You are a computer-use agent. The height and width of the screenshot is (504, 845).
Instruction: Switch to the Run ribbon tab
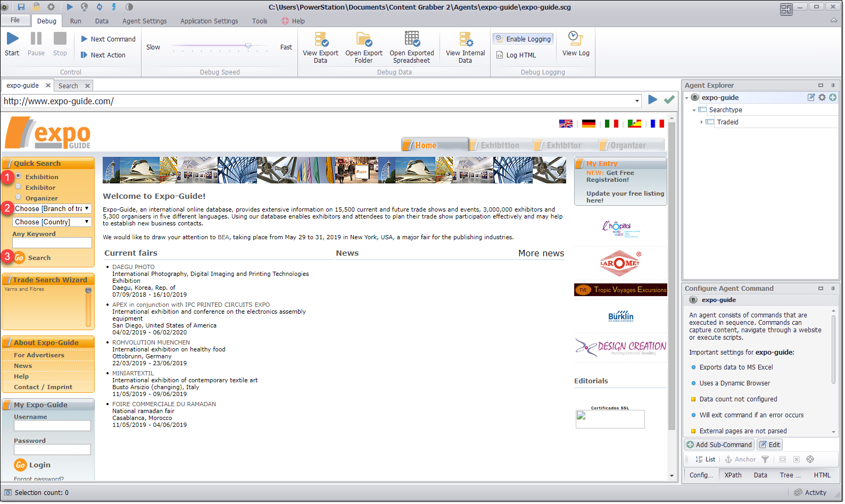[x=76, y=21]
